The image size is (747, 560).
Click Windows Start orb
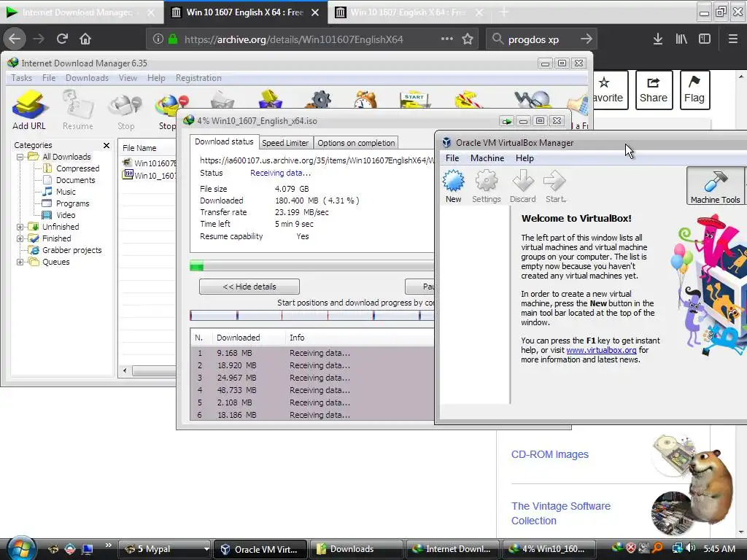point(20,548)
